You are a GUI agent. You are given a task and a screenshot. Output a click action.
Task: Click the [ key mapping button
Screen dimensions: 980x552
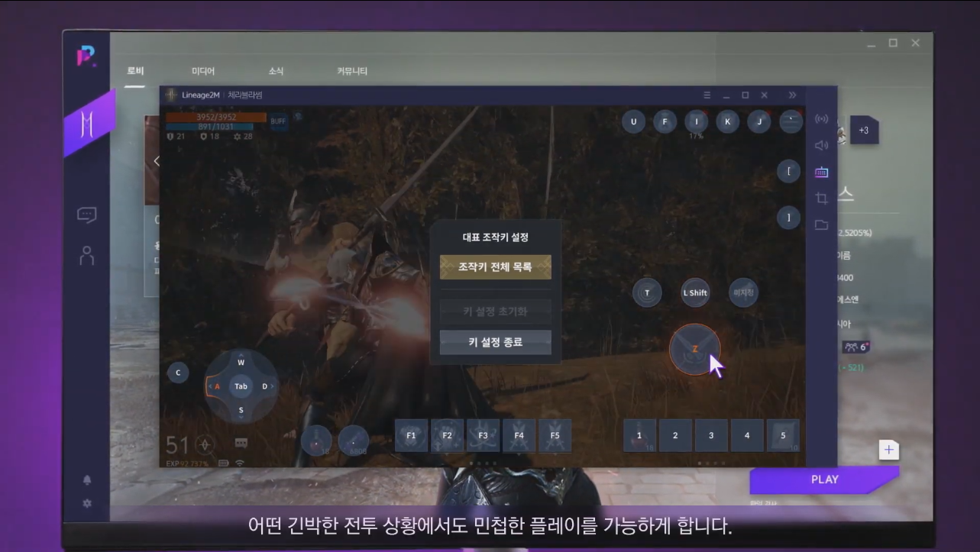(788, 171)
